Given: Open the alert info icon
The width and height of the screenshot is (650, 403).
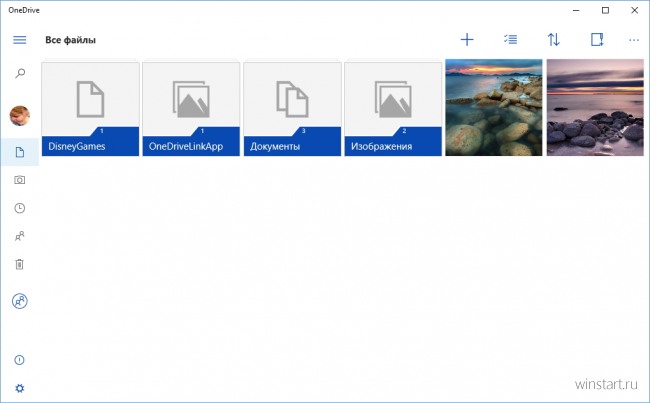Looking at the screenshot, I should pyautogui.click(x=19, y=360).
